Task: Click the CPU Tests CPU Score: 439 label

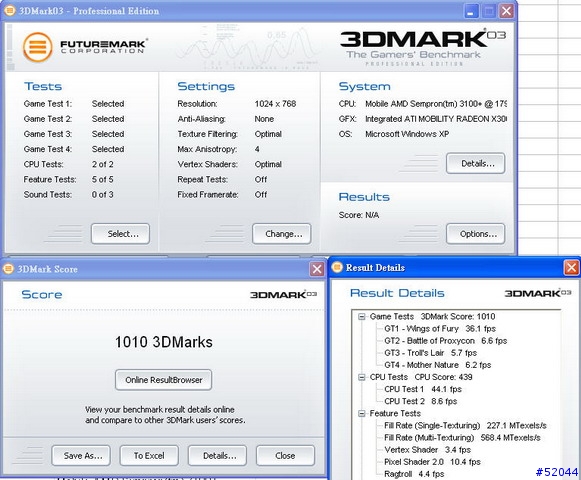Action: click(x=421, y=377)
